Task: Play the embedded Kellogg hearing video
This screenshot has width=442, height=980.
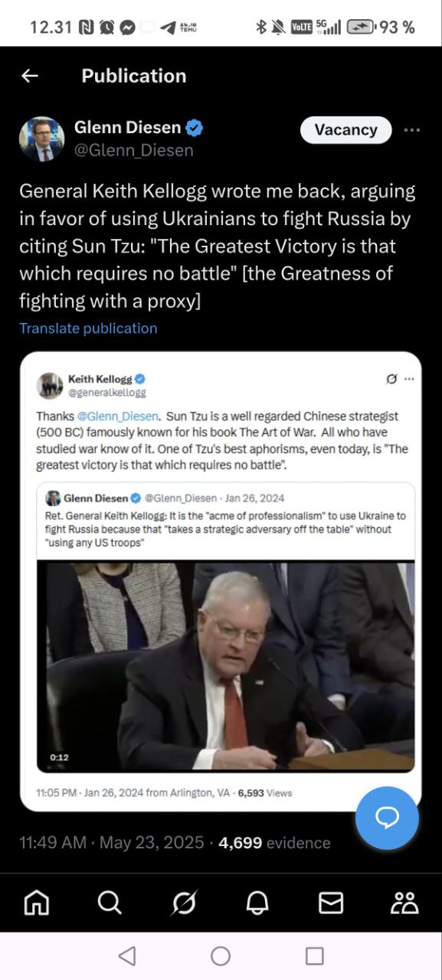Action: pyautogui.click(x=226, y=666)
